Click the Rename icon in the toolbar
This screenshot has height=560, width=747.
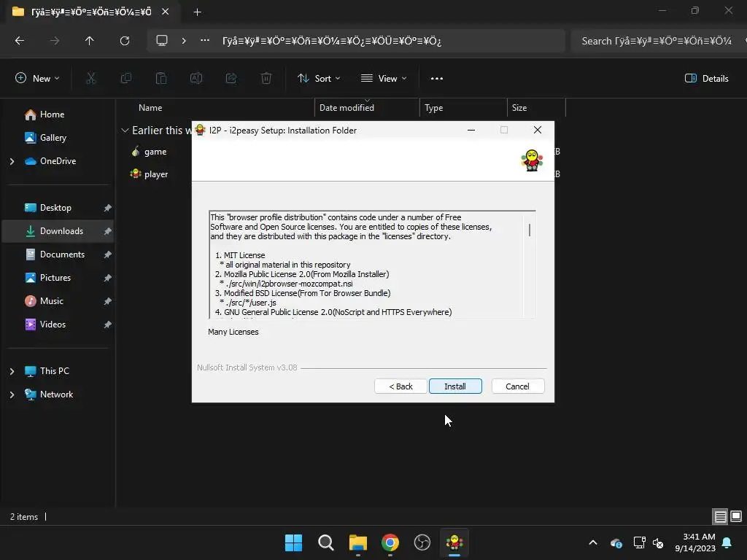(x=196, y=79)
